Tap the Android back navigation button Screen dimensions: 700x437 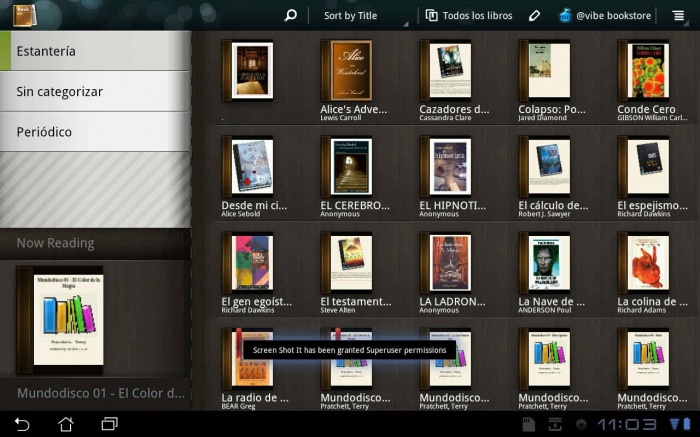[22, 424]
